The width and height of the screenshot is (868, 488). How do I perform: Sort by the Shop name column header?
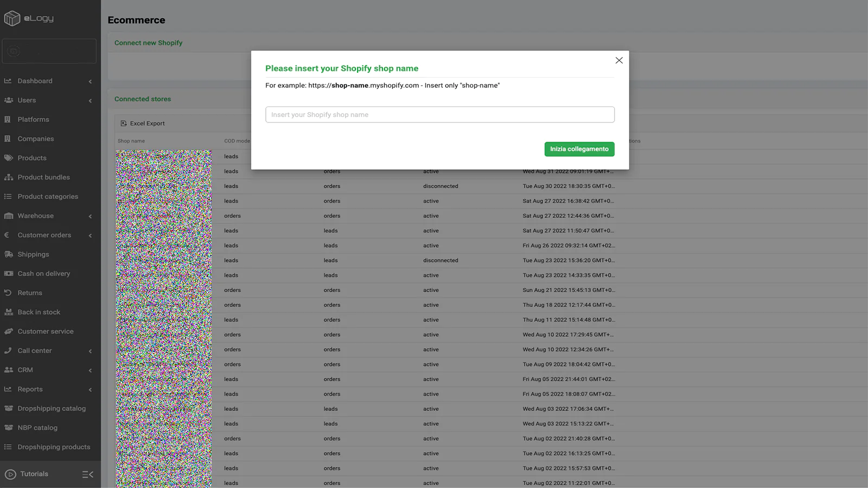click(131, 141)
